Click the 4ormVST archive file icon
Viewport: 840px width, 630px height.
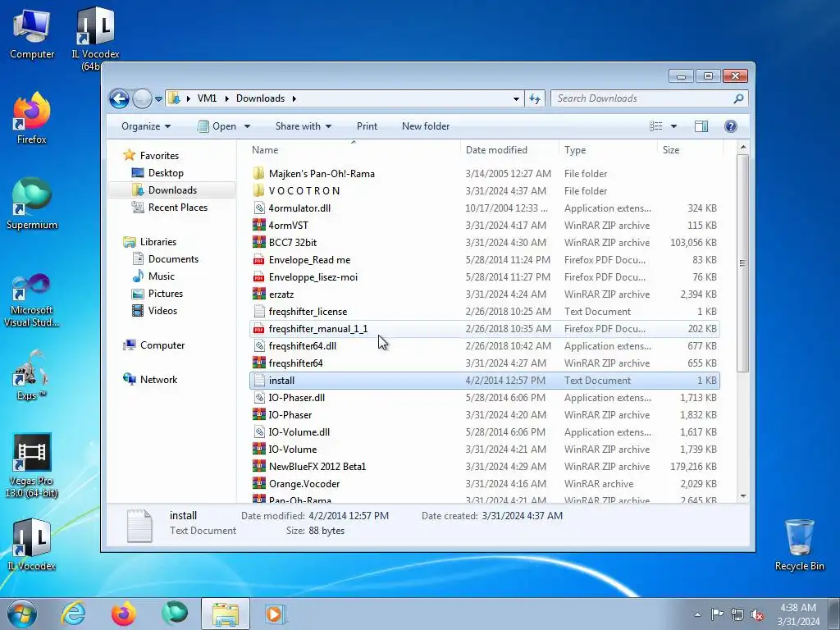point(258,225)
